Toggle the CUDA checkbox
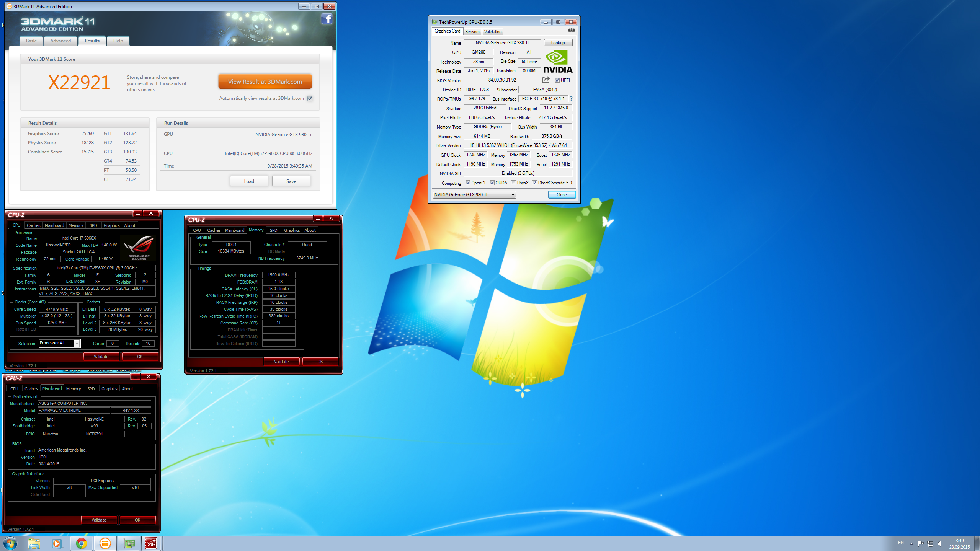 tap(492, 183)
